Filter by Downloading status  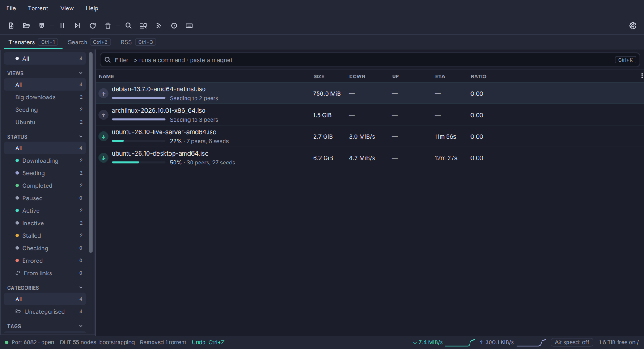point(45,160)
